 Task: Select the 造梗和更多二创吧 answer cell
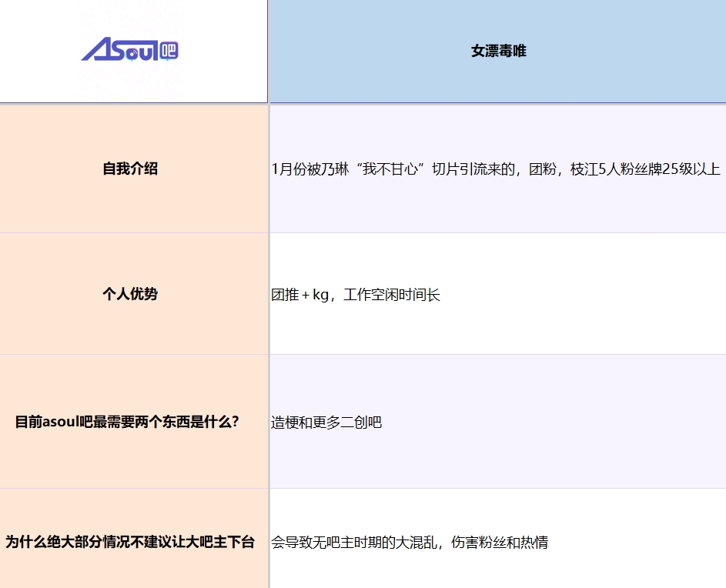coord(498,422)
